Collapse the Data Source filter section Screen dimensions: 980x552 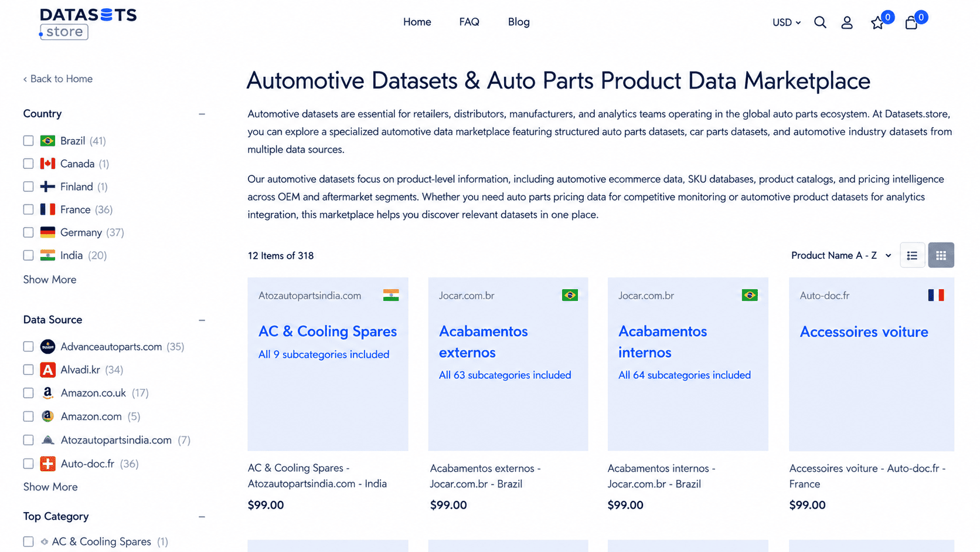pyautogui.click(x=202, y=320)
